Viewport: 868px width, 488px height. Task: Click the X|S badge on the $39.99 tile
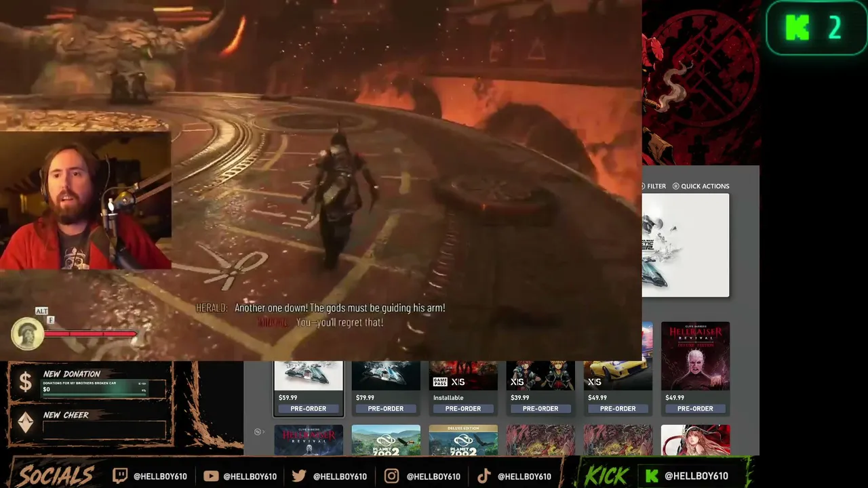[517, 382]
